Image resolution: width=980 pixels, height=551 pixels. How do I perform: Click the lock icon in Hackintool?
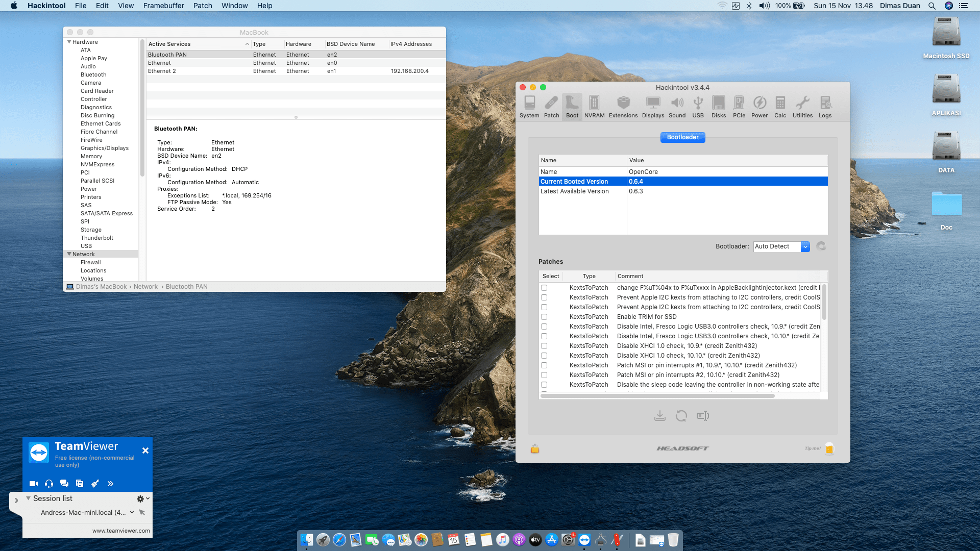[534, 449]
